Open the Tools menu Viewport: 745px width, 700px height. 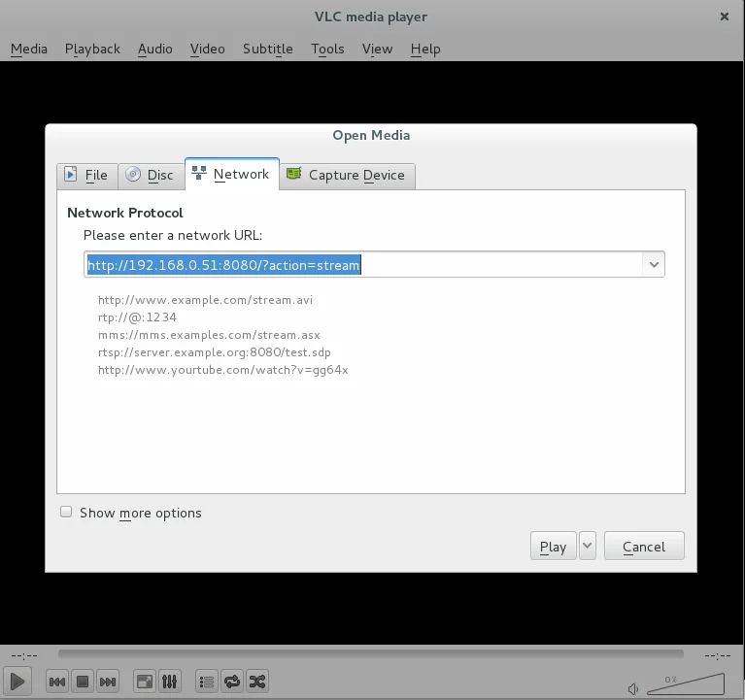coord(327,49)
